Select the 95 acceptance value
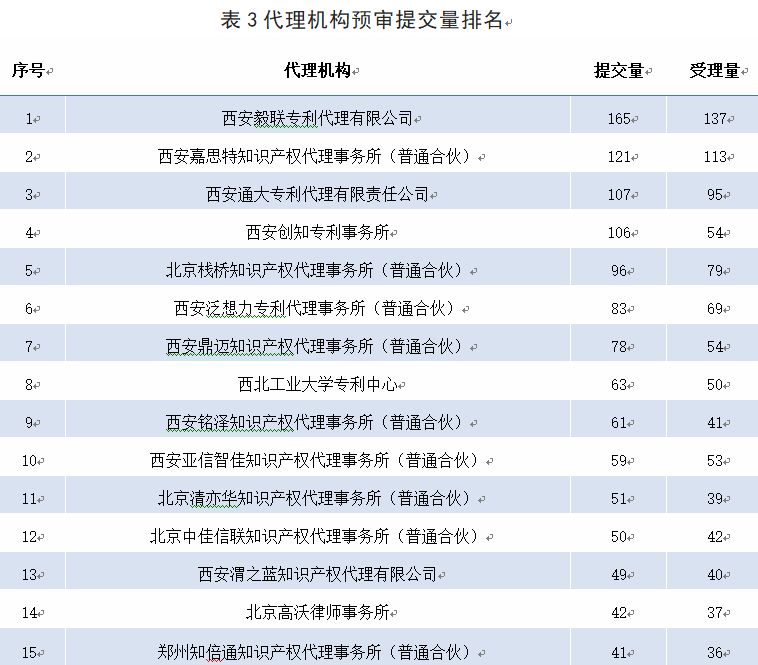Image resolution: width=758 pixels, height=665 pixels. [715, 194]
